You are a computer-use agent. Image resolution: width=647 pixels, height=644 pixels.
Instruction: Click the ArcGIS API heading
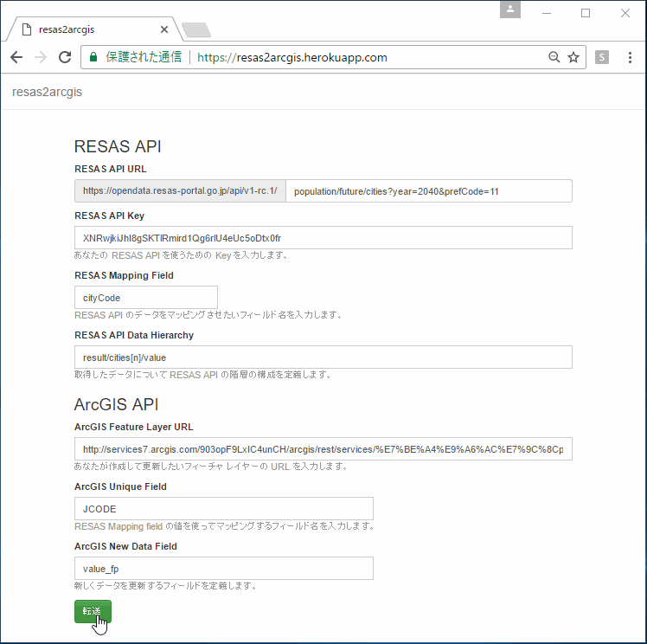[117, 404]
